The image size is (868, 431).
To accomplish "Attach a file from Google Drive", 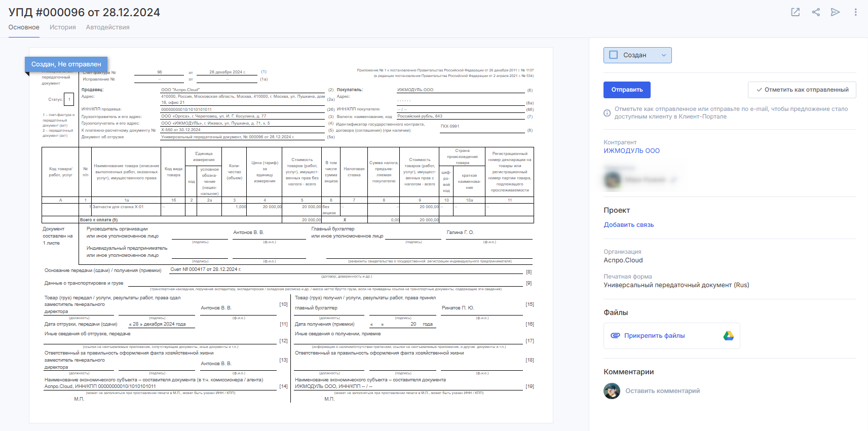I will point(728,336).
